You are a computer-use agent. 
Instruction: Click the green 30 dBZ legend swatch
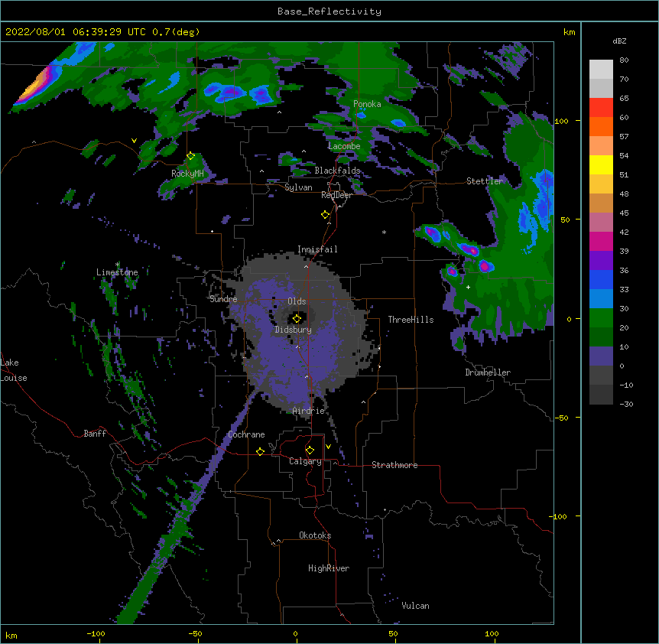pyautogui.click(x=601, y=318)
